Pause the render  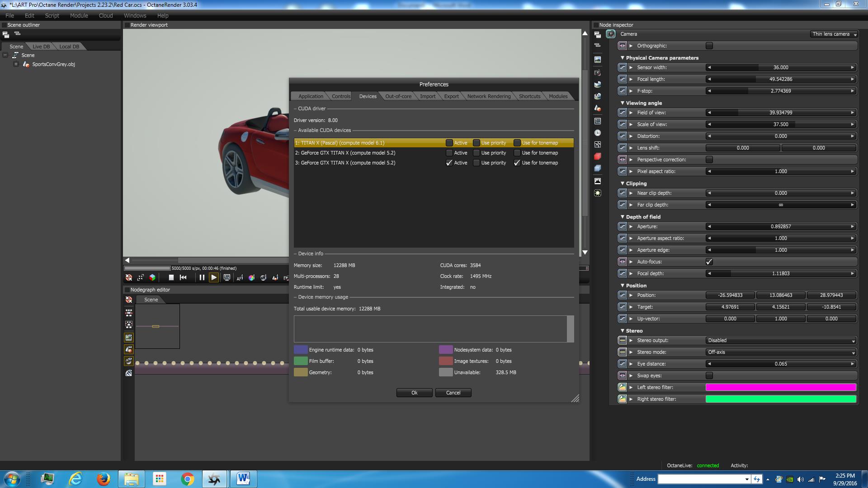click(202, 277)
